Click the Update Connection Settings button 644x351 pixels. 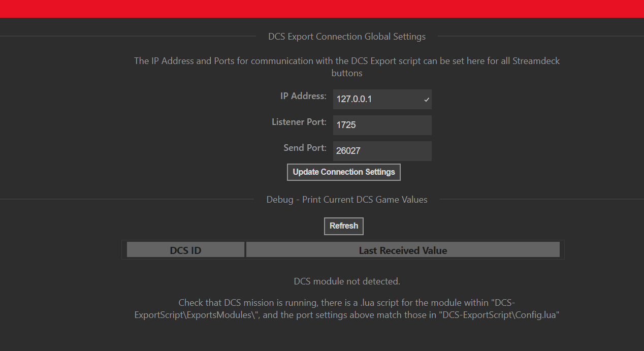pos(344,172)
